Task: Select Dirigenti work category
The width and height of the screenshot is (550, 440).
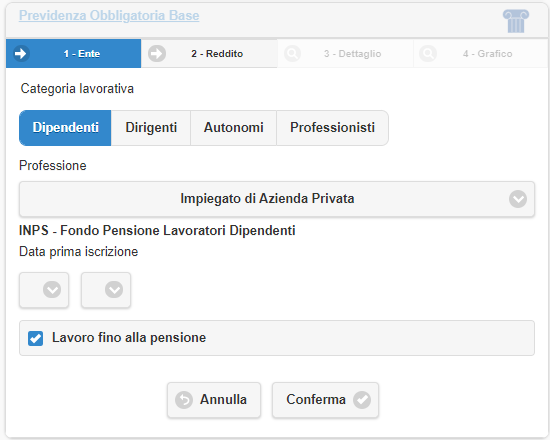Action: coord(151,128)
